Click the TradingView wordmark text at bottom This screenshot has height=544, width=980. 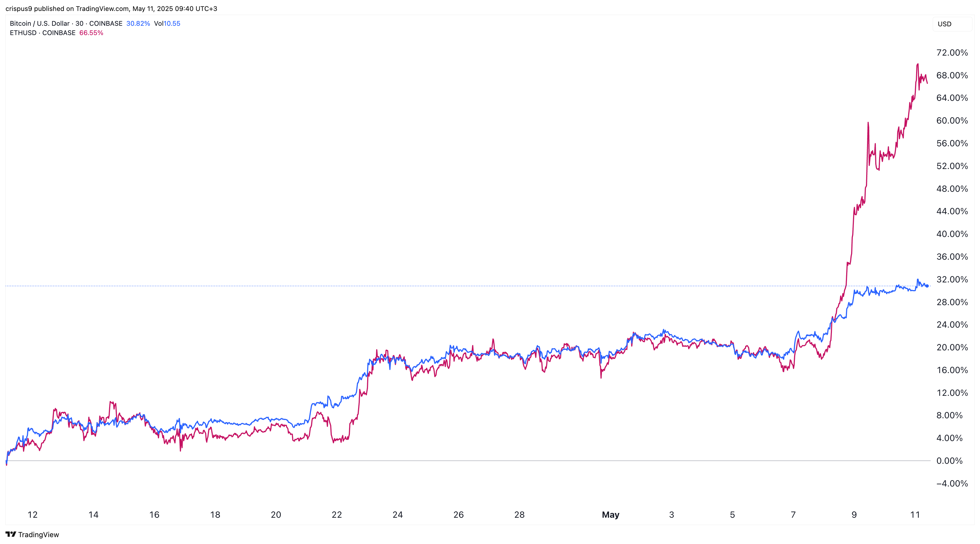(x=38, y=534)
